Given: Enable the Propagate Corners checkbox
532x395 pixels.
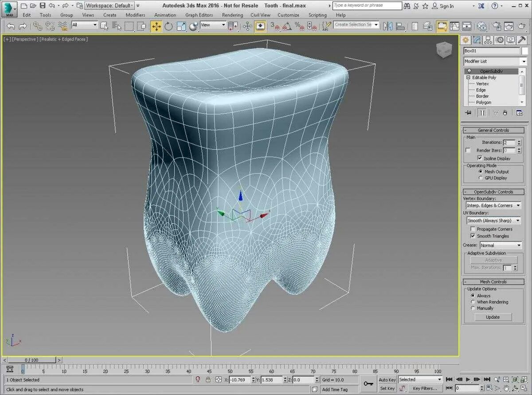Looking at the screenshot, I should [473, 229].
